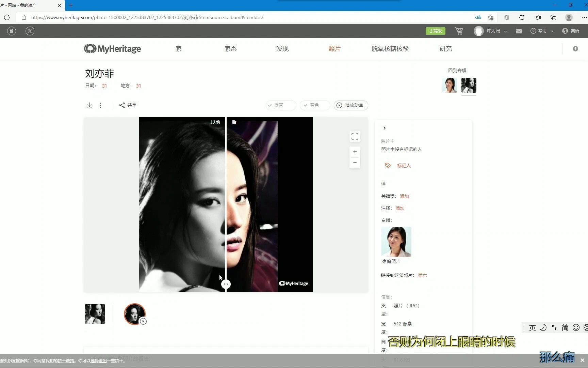This screenshot has width=588, height=368.
Task: Click the tag person icon
Action: point(388,166)
